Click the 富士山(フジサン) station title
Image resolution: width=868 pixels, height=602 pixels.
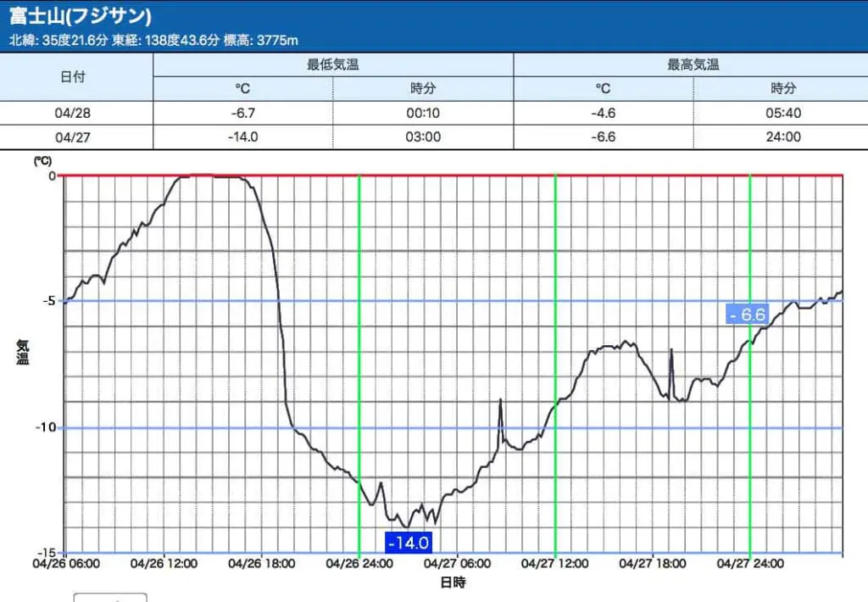81,15
